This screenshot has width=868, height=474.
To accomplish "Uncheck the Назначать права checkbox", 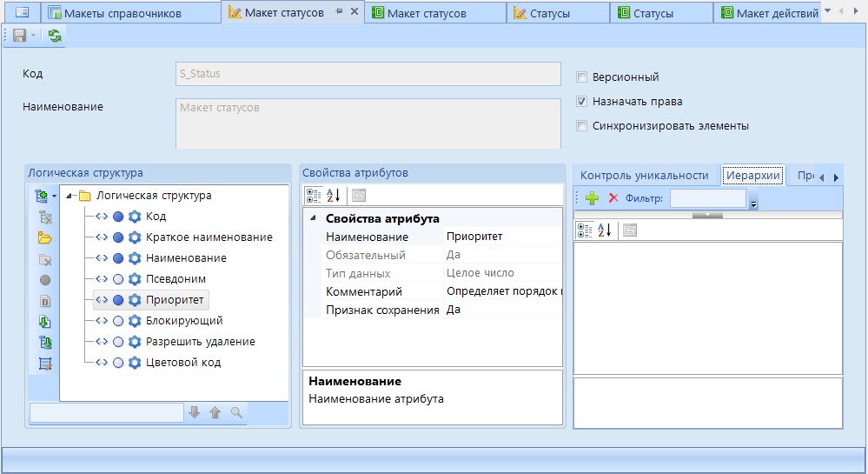I will pyautogui.click(x=582, y=101).
